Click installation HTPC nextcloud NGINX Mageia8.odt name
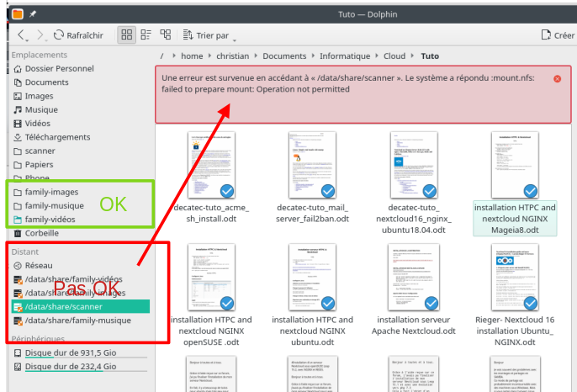Image resolution: width=577 pixels, height=392 pixels. [515, 219]
